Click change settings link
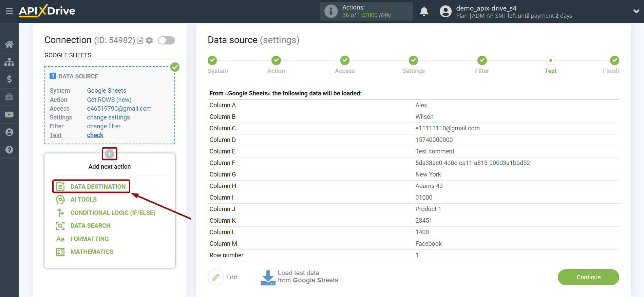This screenshot has height=297, width=644. pos(109,117)
